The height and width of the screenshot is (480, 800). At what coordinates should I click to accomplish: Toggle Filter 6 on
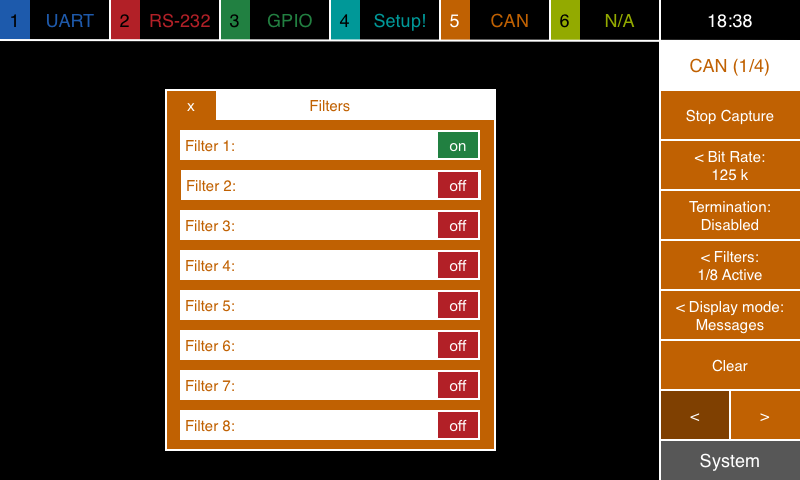(458, 345)
